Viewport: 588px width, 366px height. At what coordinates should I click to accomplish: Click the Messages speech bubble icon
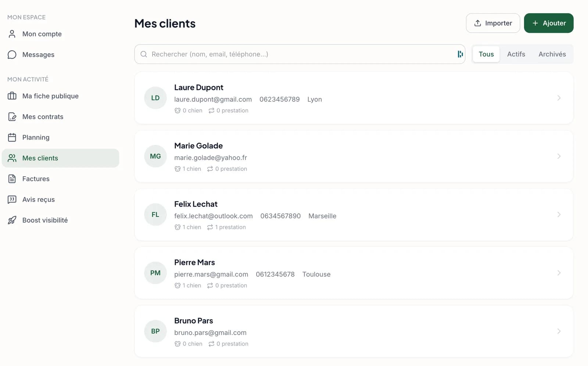tap(12, 54)
